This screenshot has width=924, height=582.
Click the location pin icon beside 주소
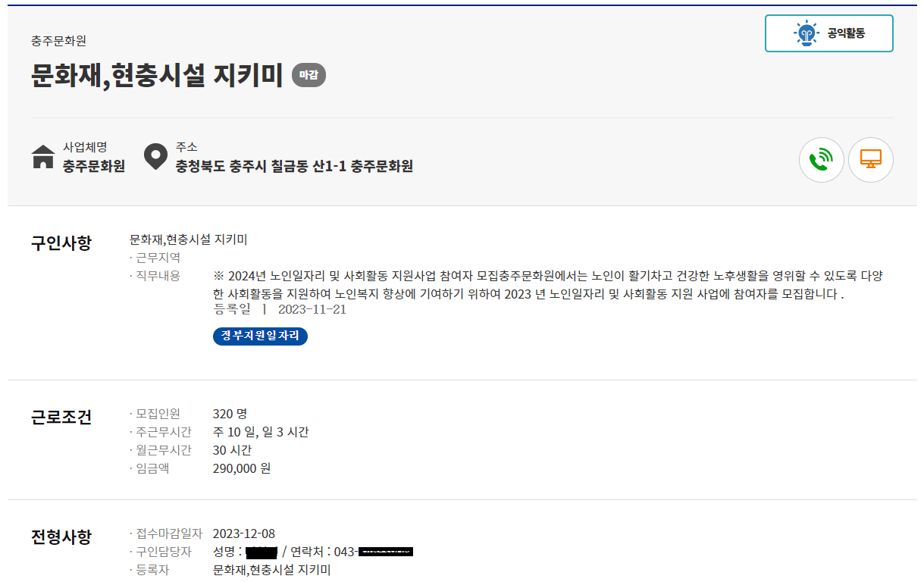(x=155, y=157)
